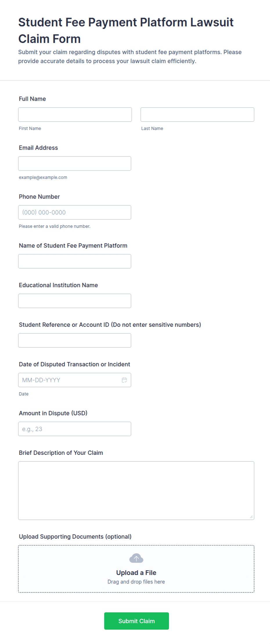
Task: Click the textarea resize handle corner
Action: tap(251, 517)
